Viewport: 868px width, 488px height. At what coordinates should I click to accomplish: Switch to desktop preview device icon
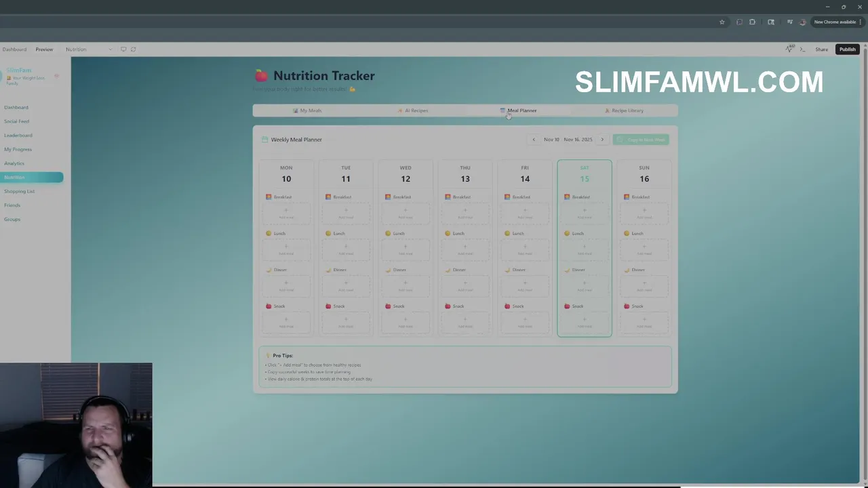click(x=123, y=49)
